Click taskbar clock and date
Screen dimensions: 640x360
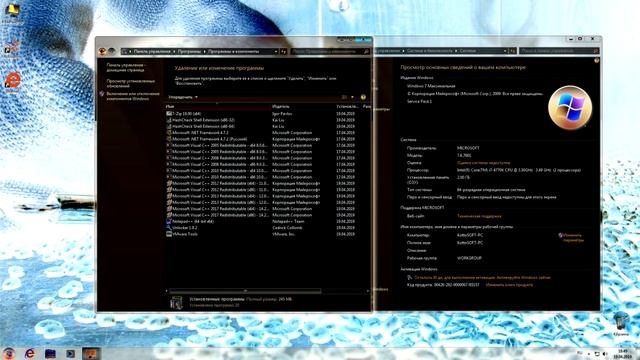623,354
